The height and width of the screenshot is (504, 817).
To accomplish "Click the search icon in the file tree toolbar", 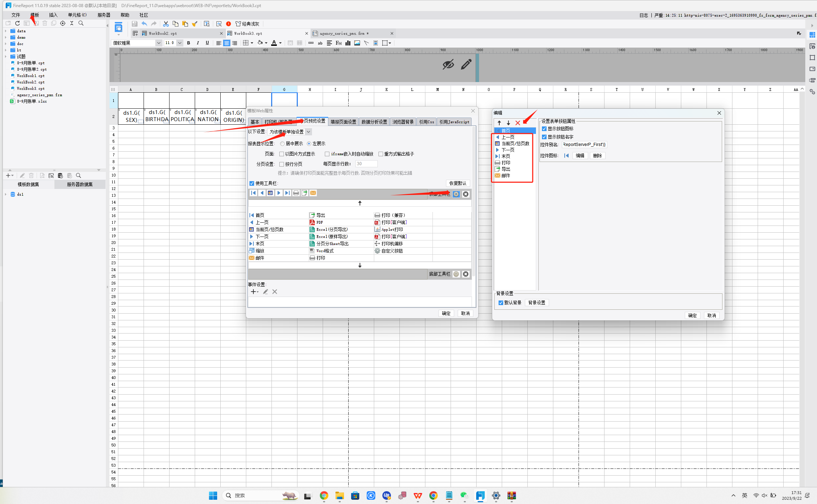I will [x=81, y=23].
